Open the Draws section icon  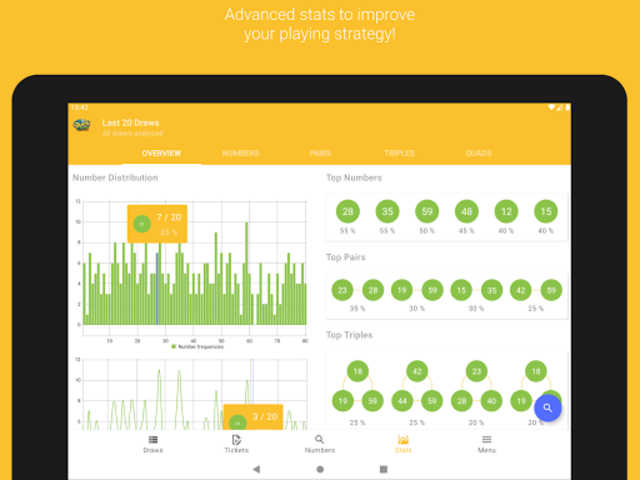click(x=153, y=439)
